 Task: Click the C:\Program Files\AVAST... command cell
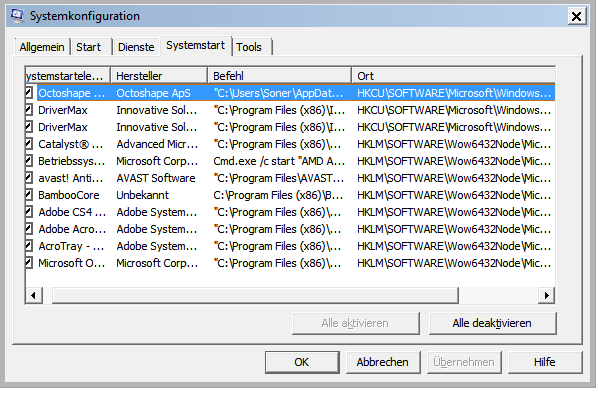279,178
